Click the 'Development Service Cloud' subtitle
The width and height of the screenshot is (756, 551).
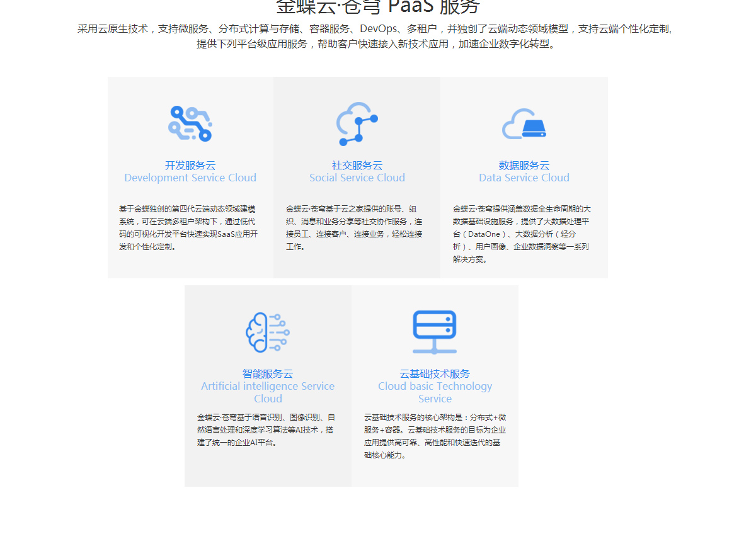[x=190, y=178]
